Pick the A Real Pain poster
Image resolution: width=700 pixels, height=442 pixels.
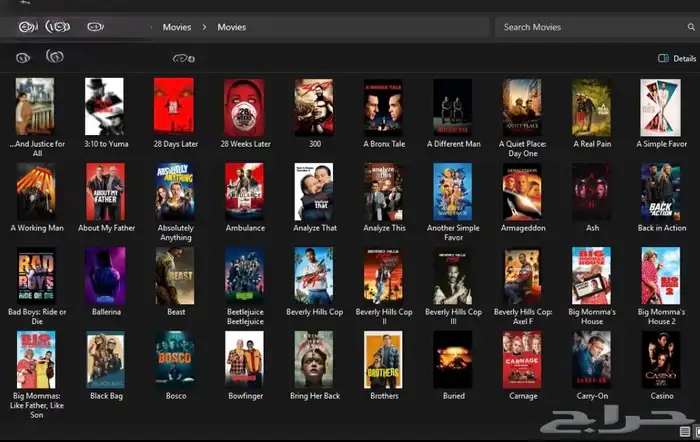592,107
